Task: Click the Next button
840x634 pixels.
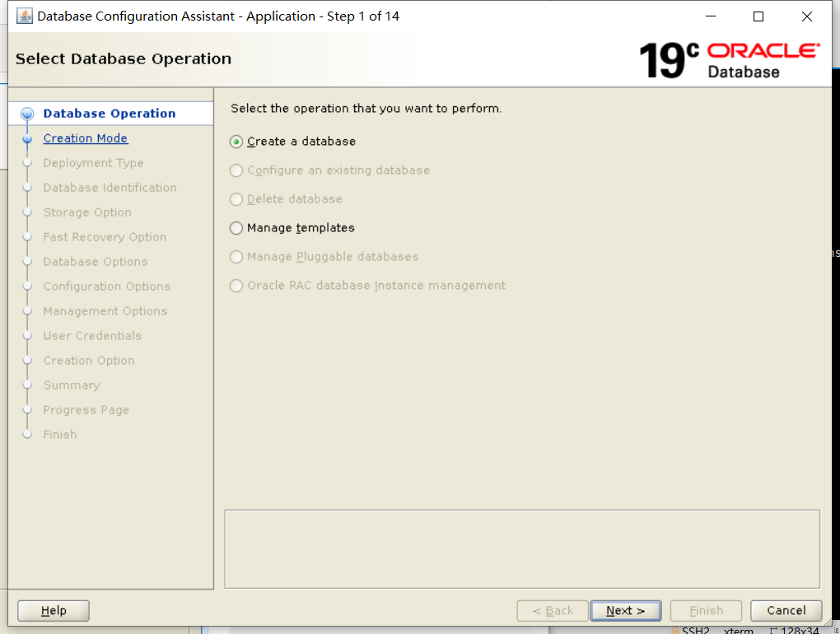Action: pos(625,610)
